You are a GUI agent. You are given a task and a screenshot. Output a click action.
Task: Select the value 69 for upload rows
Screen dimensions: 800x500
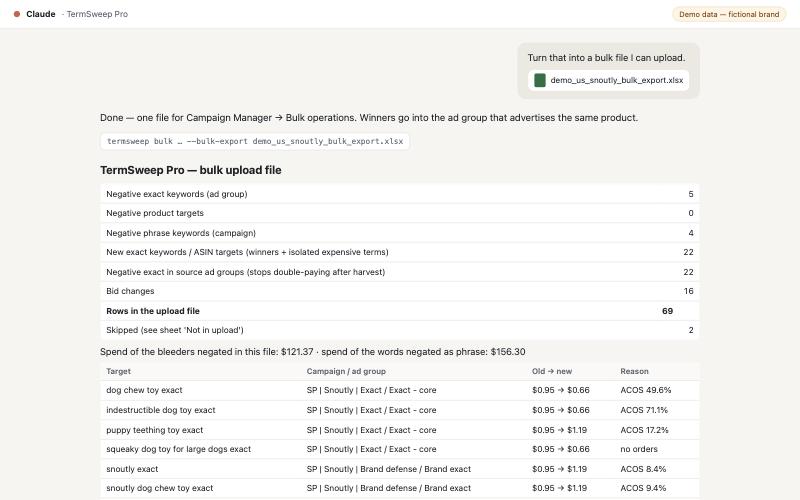click(667, 311)
